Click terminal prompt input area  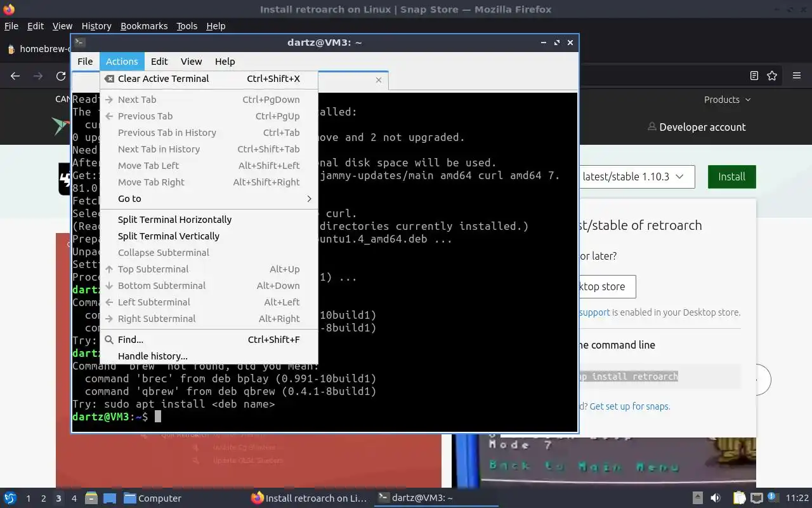tap(158, 417)
